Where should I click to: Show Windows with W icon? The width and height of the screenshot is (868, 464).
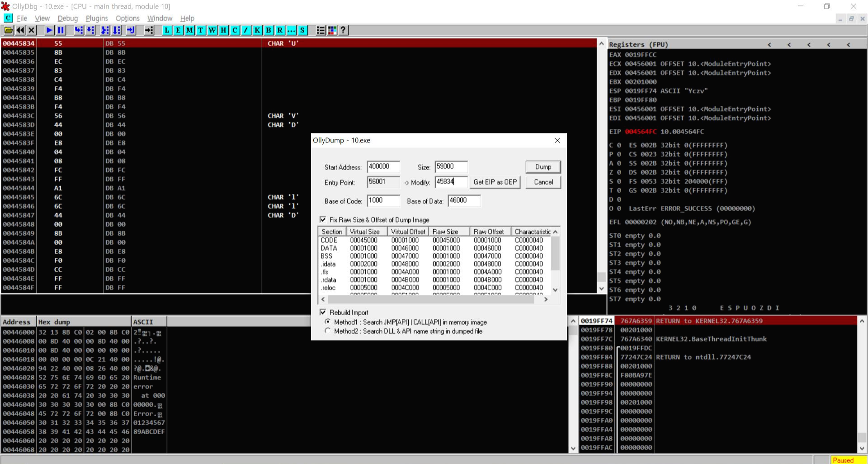(x=212, y=30)
